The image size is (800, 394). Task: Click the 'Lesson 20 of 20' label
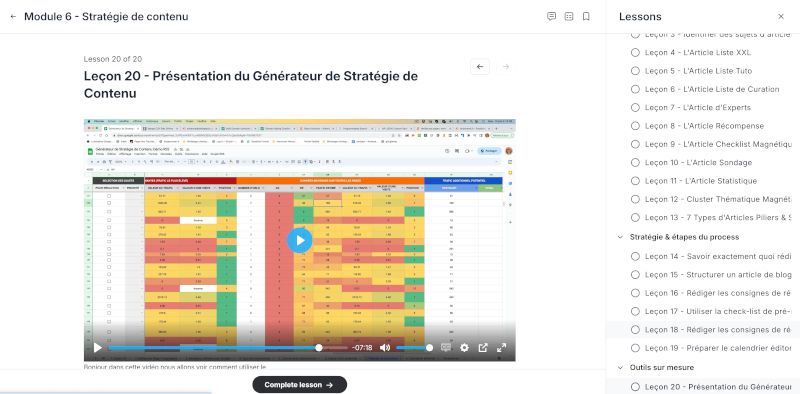click(x=113, y=59)
